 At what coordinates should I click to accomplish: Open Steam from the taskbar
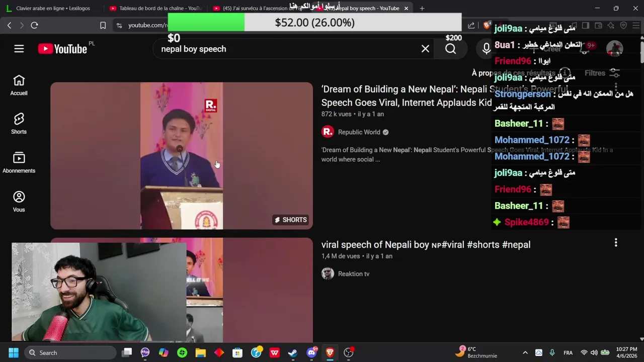tap(293, 352)
